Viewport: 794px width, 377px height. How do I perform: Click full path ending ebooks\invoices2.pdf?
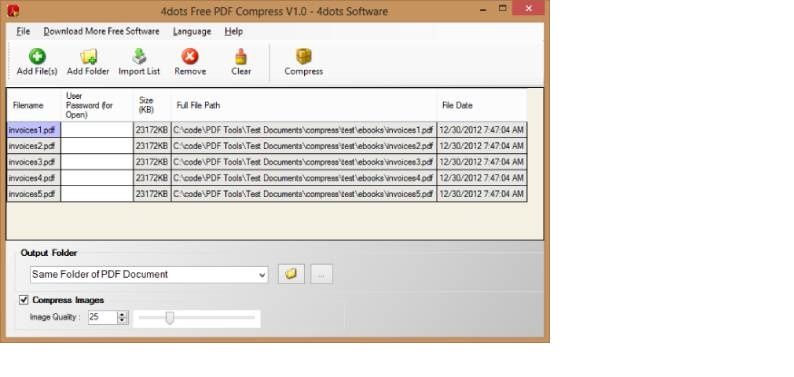coord(304,146)
